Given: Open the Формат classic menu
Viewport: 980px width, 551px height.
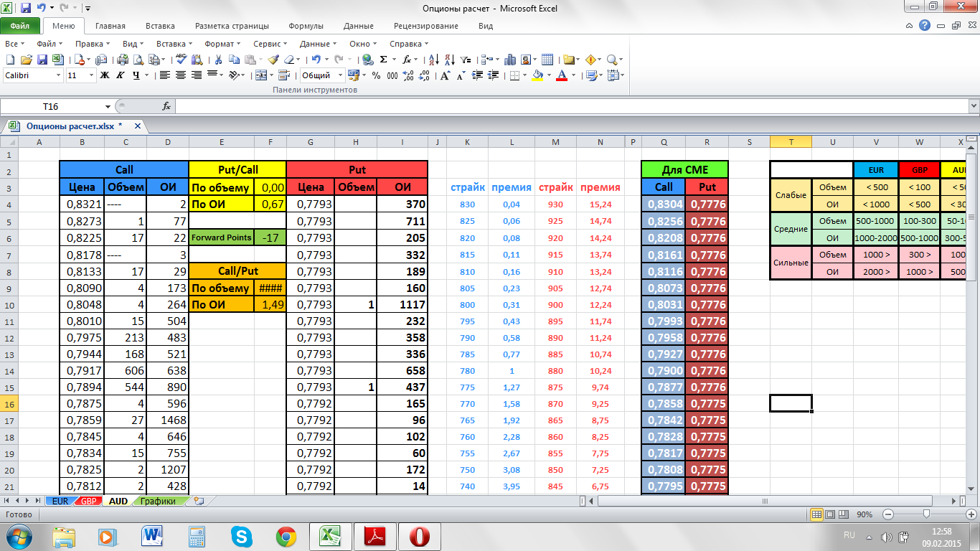Looking at the screenshot, I should (222, 44).
